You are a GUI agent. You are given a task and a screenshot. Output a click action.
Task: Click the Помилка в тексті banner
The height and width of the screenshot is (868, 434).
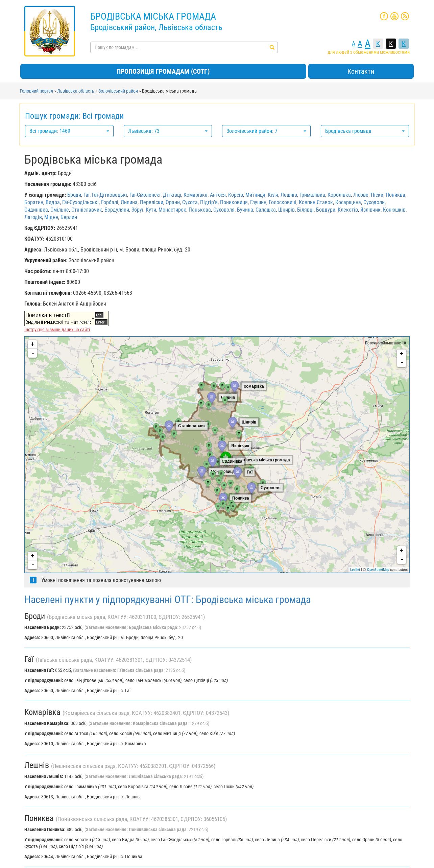(x=67, y=318)
